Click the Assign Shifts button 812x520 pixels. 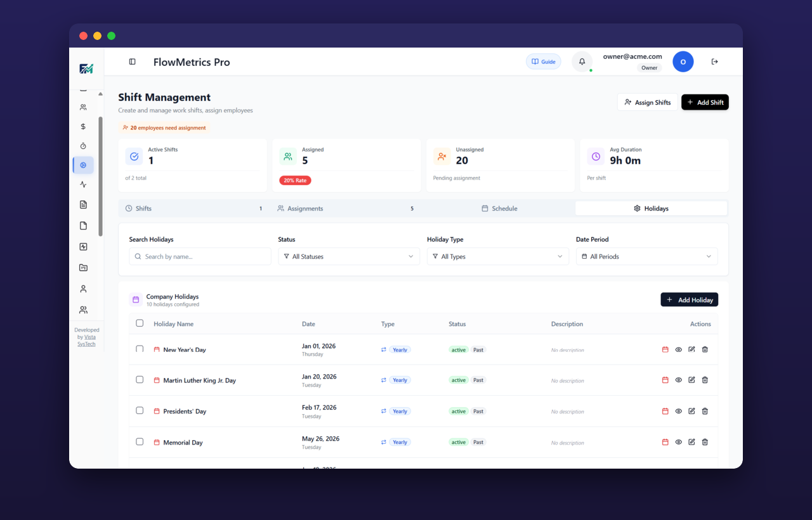[x=648, y=102]
